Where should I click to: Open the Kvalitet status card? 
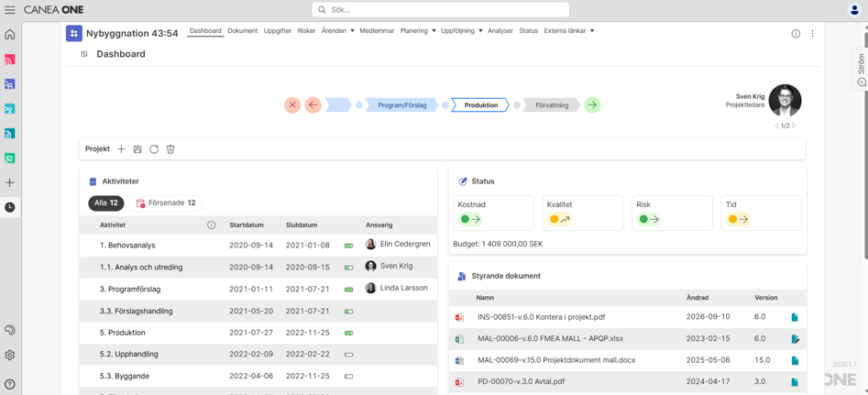pos(582,213)
